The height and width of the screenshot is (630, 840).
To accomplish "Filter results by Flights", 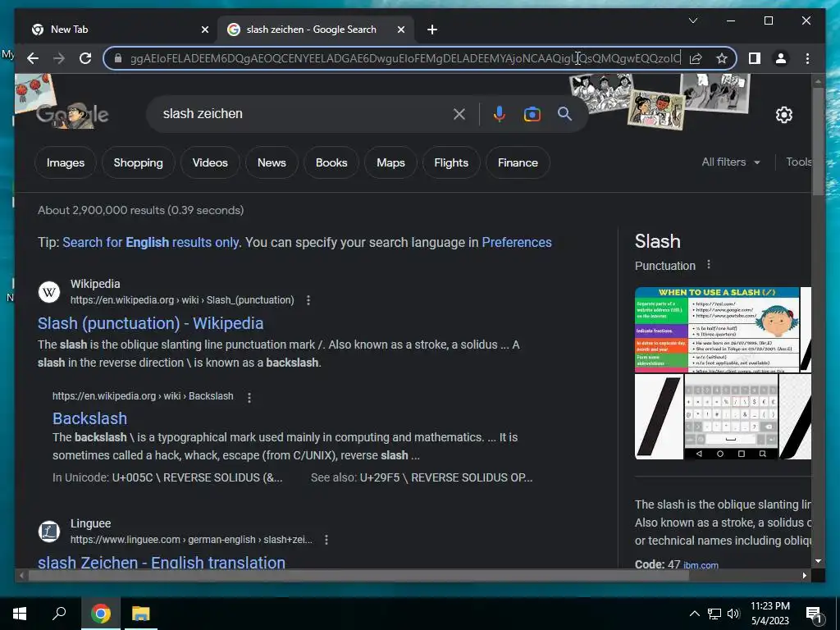I will point(451,163).
